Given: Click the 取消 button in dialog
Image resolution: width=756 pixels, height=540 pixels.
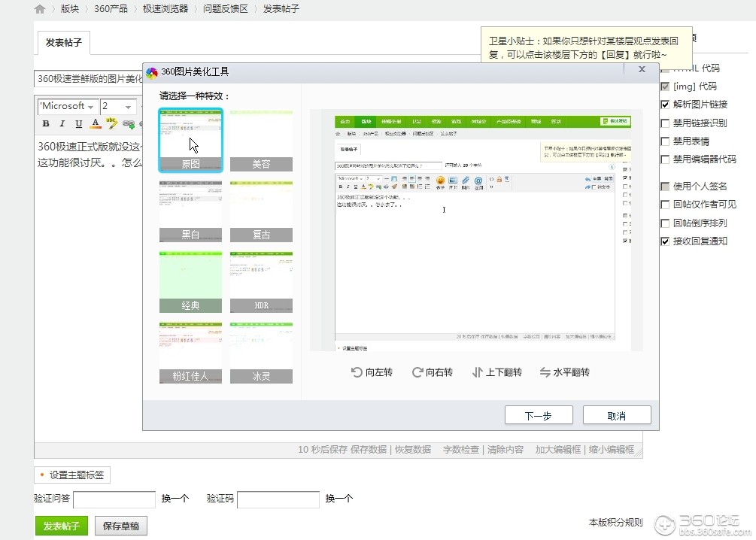Looking at the screenshot, I should point(617,416).
